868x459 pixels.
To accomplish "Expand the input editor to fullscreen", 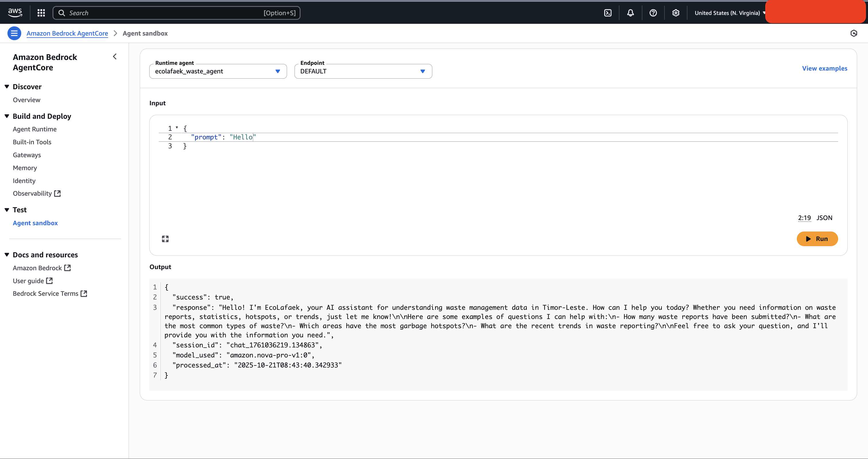I will point(165,239).
